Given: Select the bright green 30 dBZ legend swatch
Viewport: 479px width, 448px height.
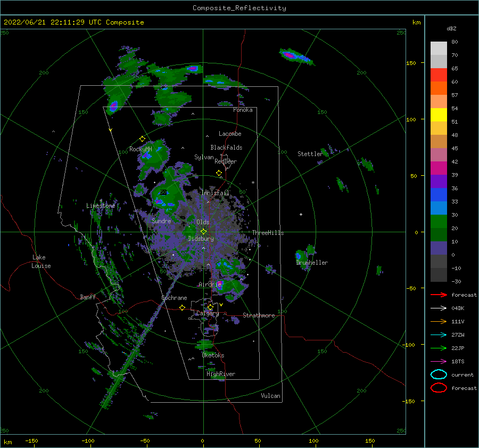Looking at the screenshot, I should click(x=439, y=221).
